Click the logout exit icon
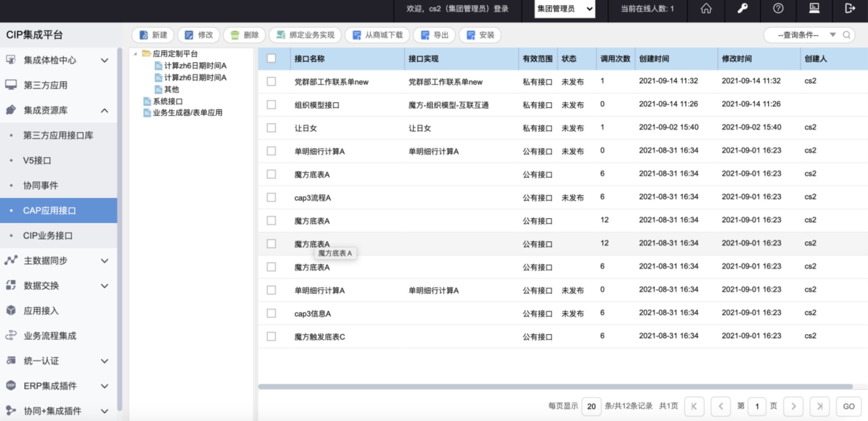Image resolution: width=868 pixels, height=421 pixels. click(850, 9)
